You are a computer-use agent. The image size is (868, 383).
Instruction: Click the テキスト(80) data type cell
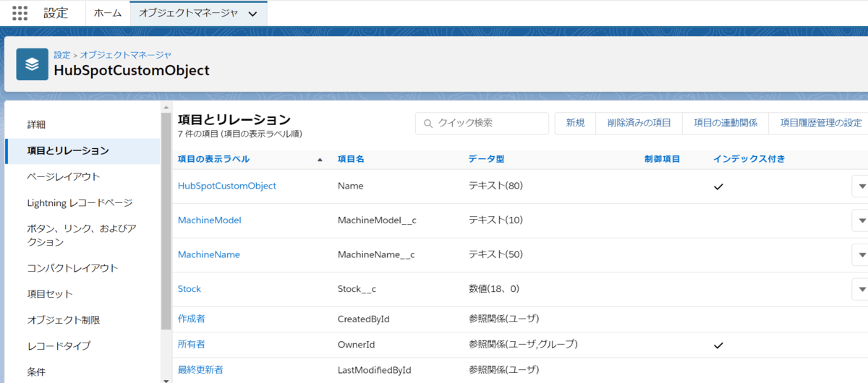tap(495, 186)
